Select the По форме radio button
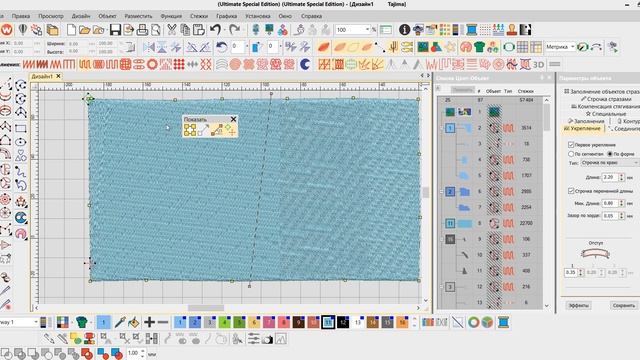 (610, 154)
